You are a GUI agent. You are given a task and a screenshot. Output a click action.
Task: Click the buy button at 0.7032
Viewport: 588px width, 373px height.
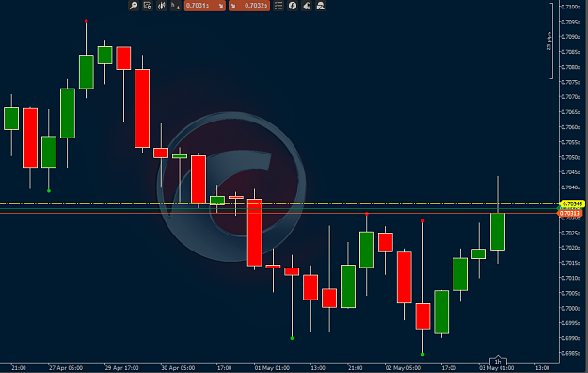click(249, 6)
